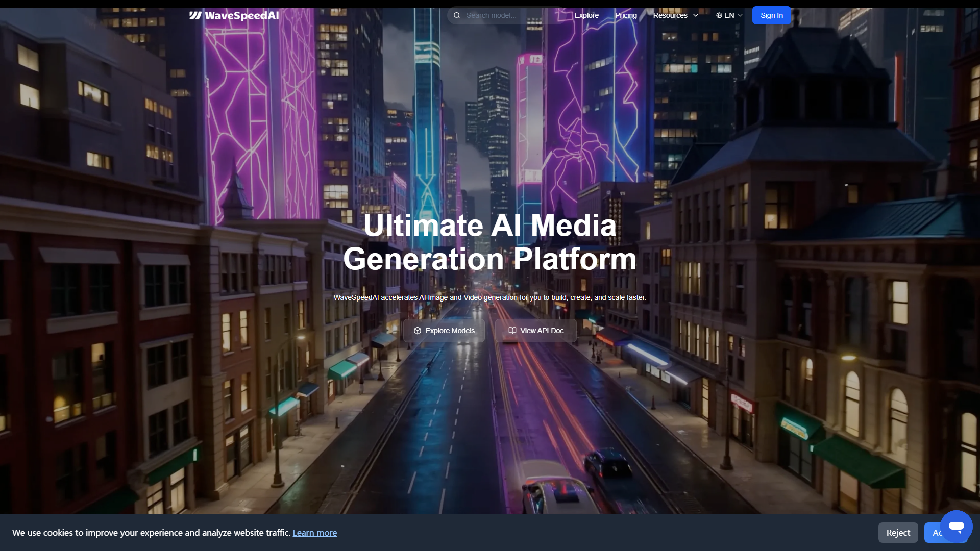This screenshot has width=980, height=551.
Task: Follow the Learn more cookie link
Action: coord(314,533)
